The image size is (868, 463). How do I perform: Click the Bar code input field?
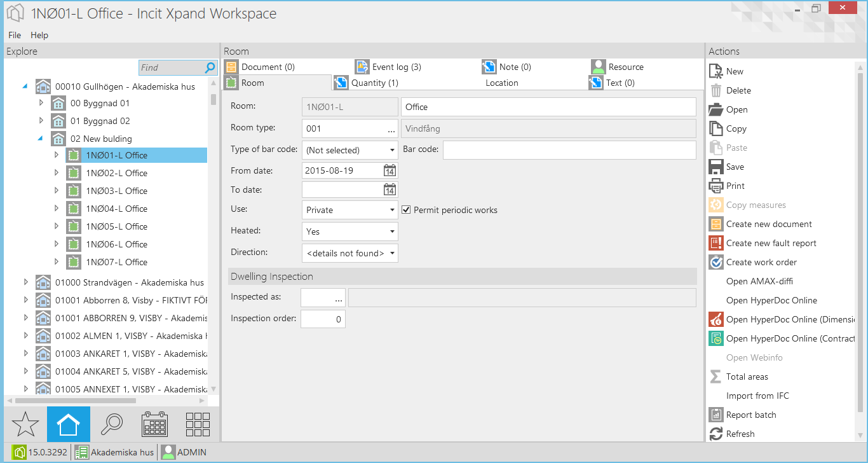point(569,150)
